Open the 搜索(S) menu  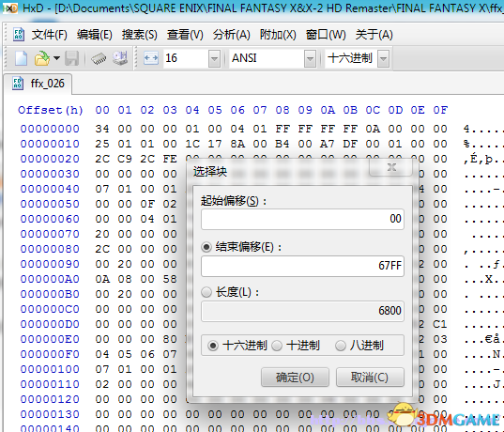click(140, 35)
